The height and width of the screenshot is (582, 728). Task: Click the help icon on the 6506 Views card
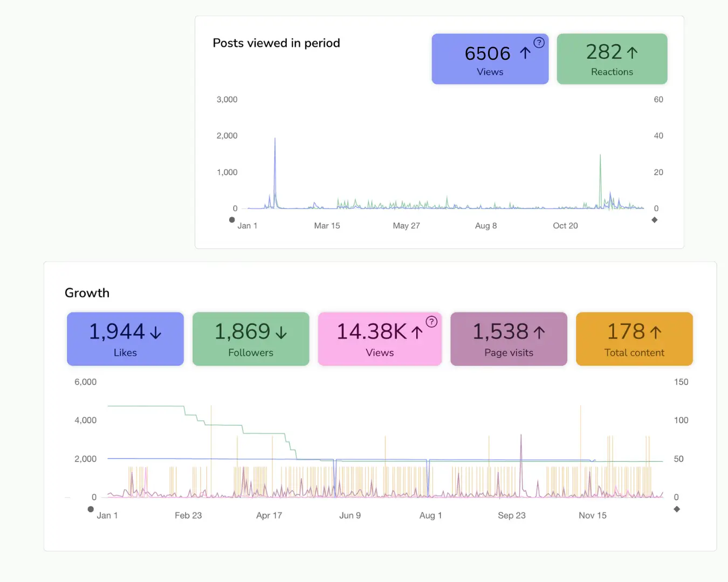(539, 42)
